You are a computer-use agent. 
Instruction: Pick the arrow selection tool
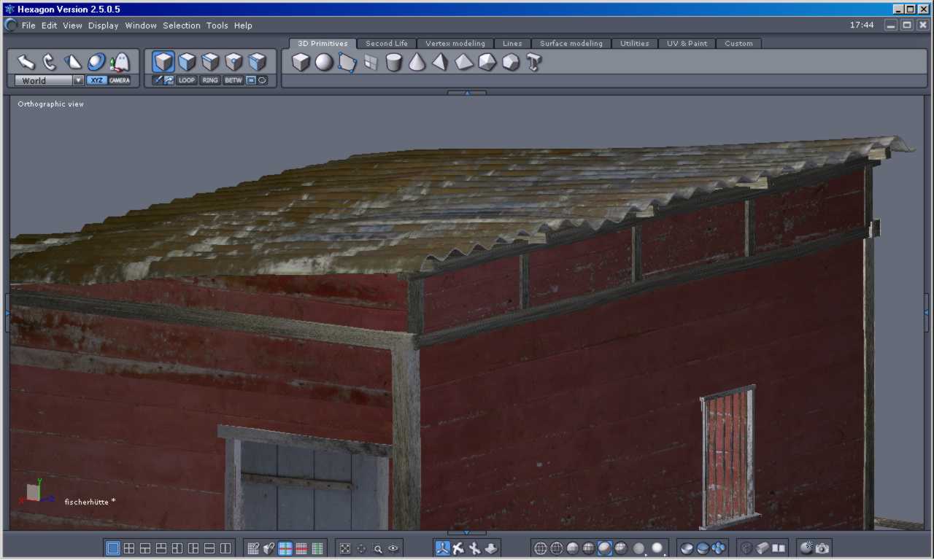(x=26, y=62)
